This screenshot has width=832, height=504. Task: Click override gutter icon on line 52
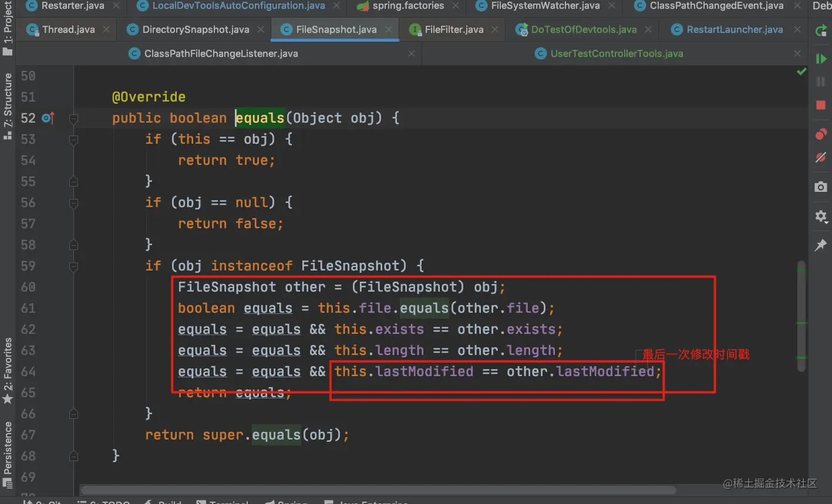[48, 118]
